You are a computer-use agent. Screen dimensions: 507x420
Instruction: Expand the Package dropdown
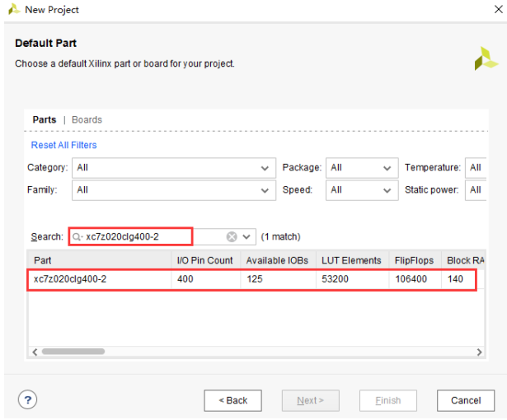pyautogui.click(x=362, y=168)
